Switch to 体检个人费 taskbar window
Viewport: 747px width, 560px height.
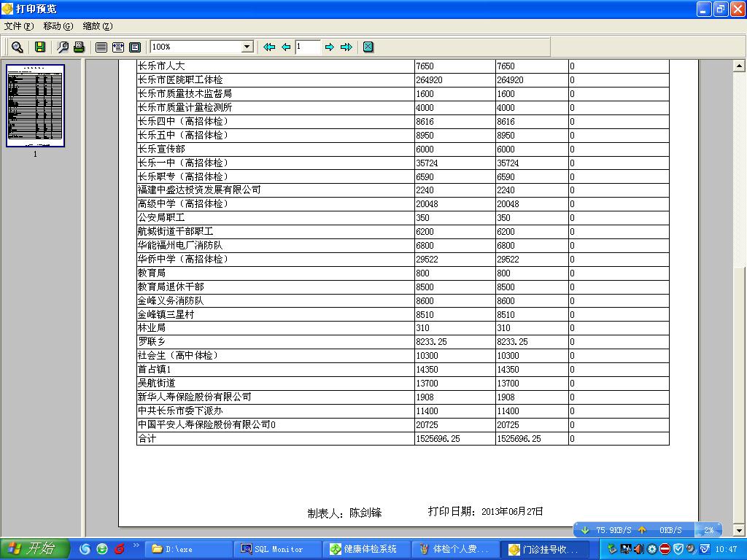(457, 549)
